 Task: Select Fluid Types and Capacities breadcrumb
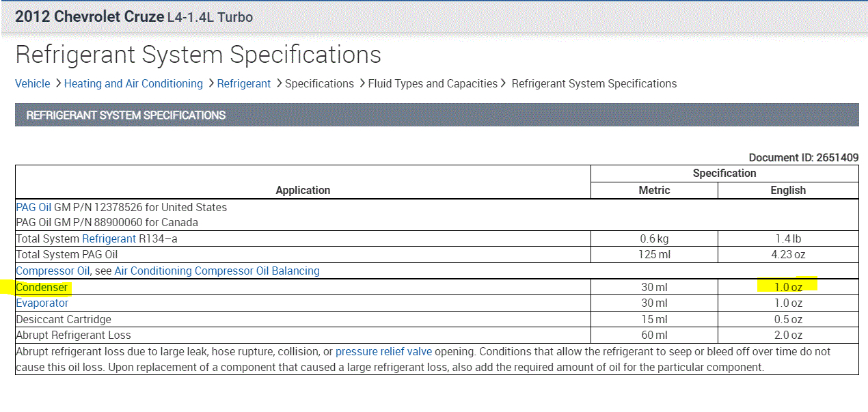pyautogui.click(x=433, y=83)
